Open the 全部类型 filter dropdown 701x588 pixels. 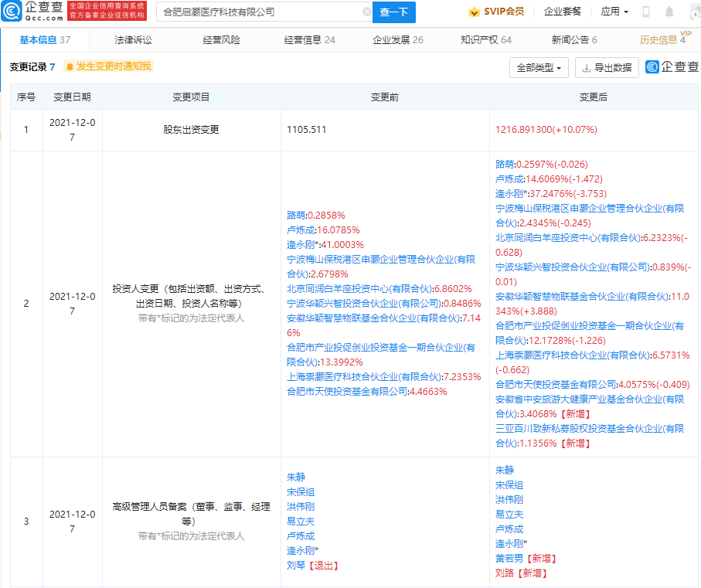(x=539, y=68)
